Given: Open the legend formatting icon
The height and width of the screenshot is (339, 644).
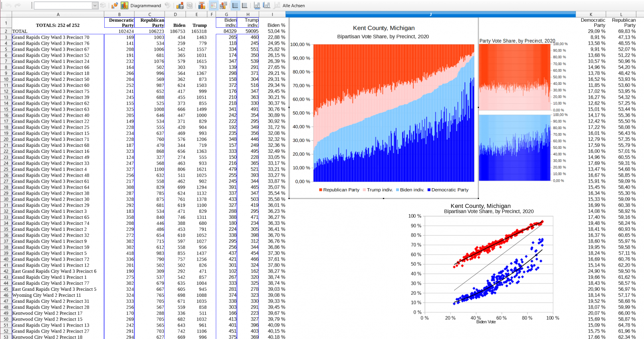Looking at the screenshot, I should coord(223,6).
